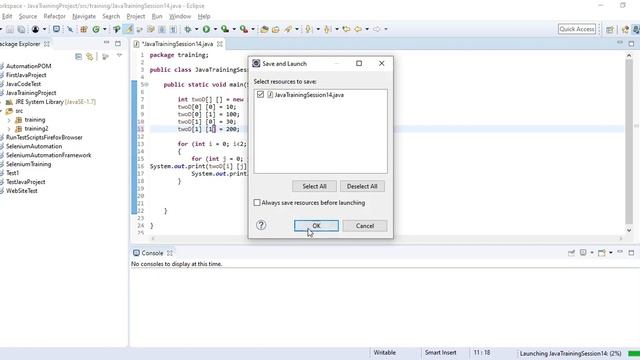Image resolution: width=640 pixels, height=360 pixels.
Task: Click the editor horizontal scrollbar
Action: point(387,238)
